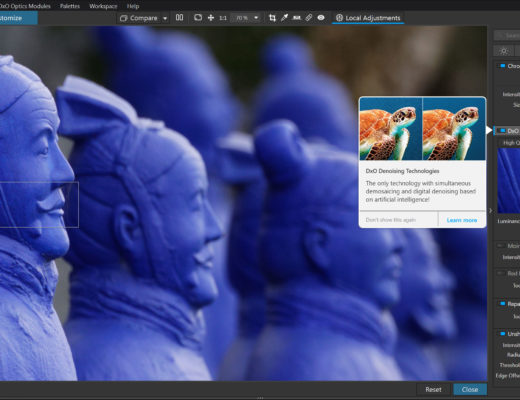520x400 pixels.
Task: Click the loupe rectangle on statue's face
Action: pos(39,205)
